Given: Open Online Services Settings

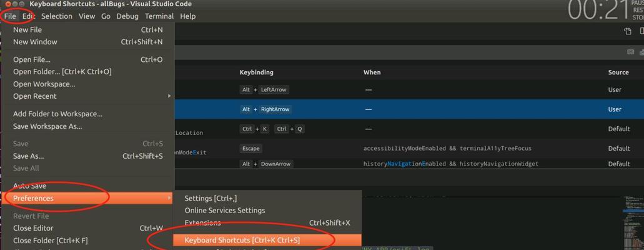Looking at the screenshot, I should (267, 211).
